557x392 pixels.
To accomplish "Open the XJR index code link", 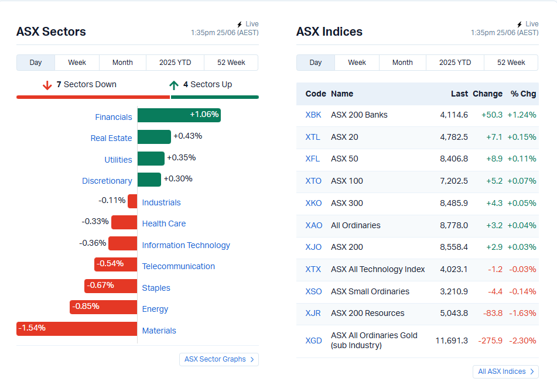I will coord(313,313).
